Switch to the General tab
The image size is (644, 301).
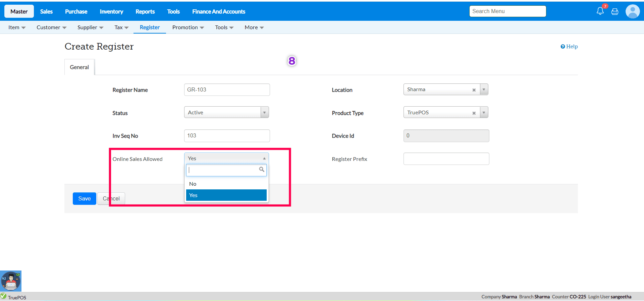pyautogui.click(x=79, y=67)
